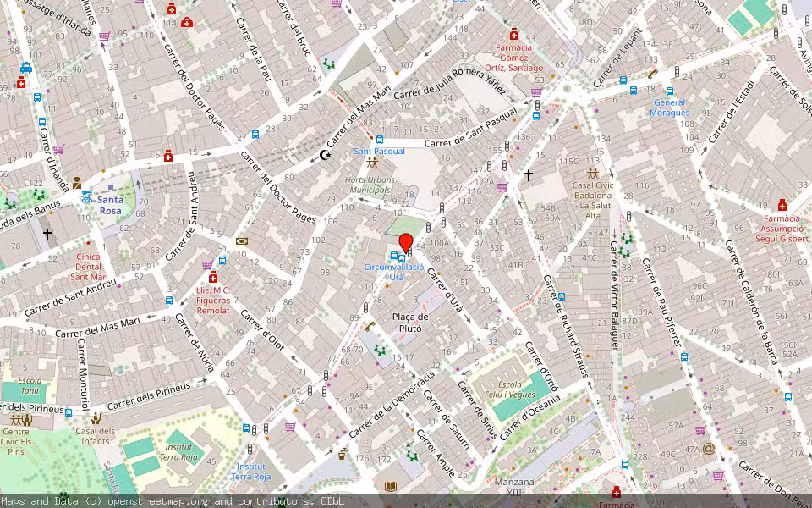Click the Circumval·lació Urà bus stop label
The height and width of the screenshot is (508, 812).
point(395,272)
